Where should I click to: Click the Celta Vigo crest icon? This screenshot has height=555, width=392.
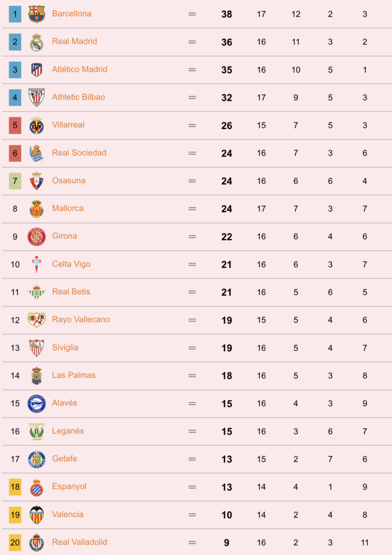(37, 264)
